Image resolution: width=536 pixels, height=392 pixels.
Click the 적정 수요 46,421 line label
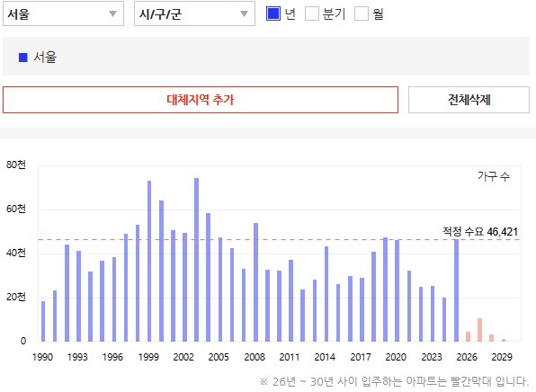pyautogui.click(x=480, y=232)
